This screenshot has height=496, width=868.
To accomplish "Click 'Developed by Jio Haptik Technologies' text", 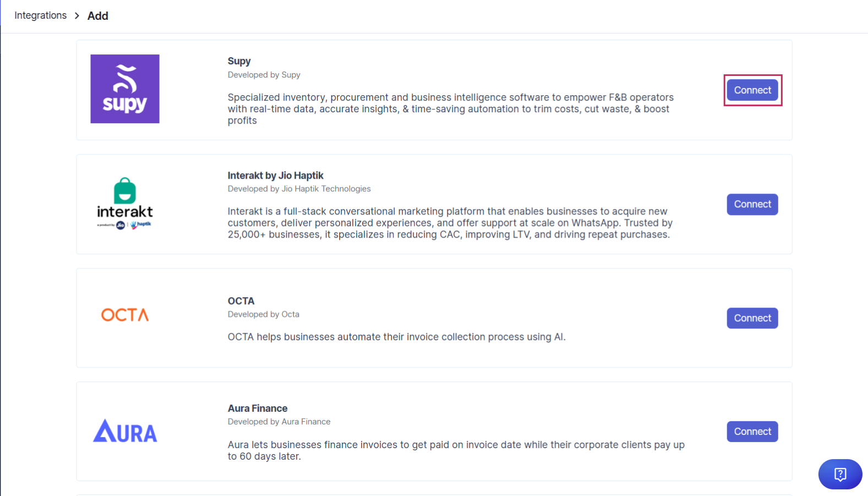I will click(299, 189).
